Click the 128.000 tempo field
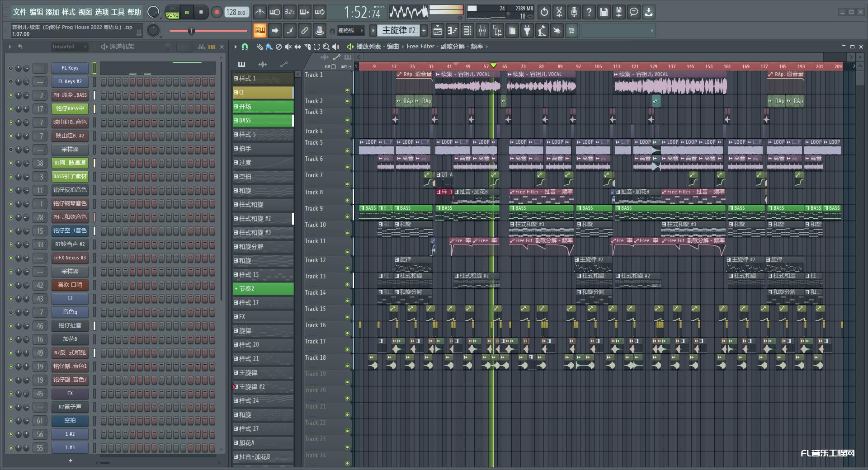Screen dimensions: 868x470 [237, 12]
